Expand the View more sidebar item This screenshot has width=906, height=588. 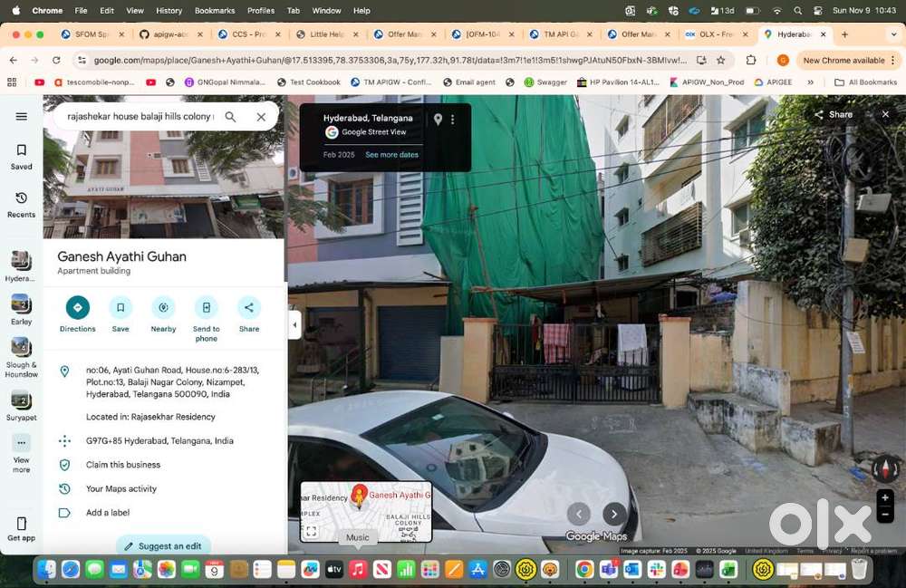click(22, 453)
